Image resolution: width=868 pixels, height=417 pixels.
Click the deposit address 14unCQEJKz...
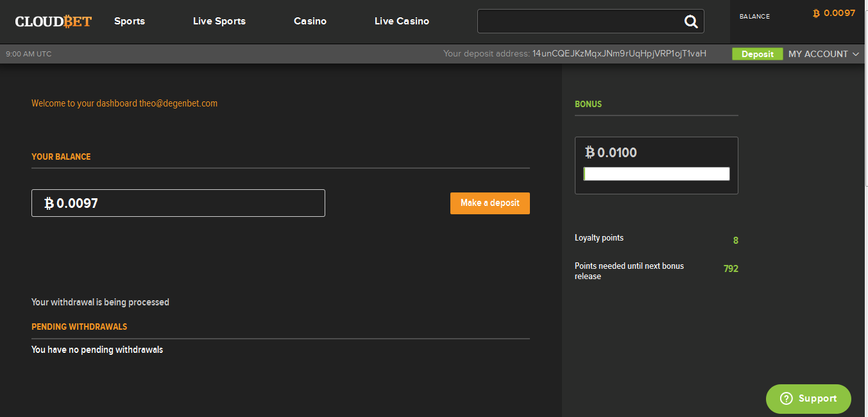(619, 54)
